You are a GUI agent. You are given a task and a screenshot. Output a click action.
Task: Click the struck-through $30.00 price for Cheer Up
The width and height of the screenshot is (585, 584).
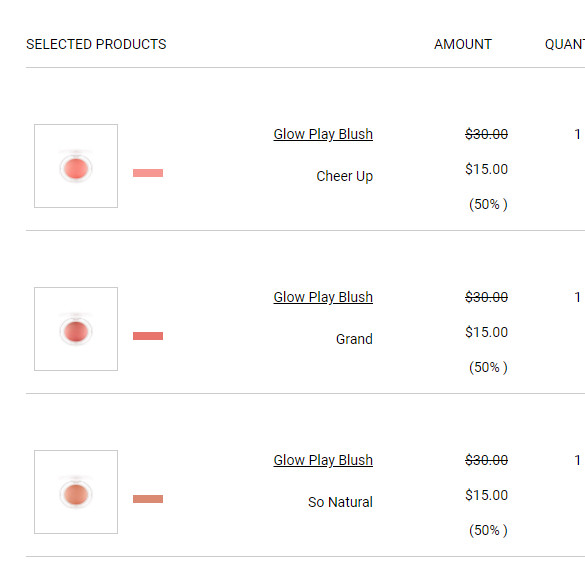(487, 134)
